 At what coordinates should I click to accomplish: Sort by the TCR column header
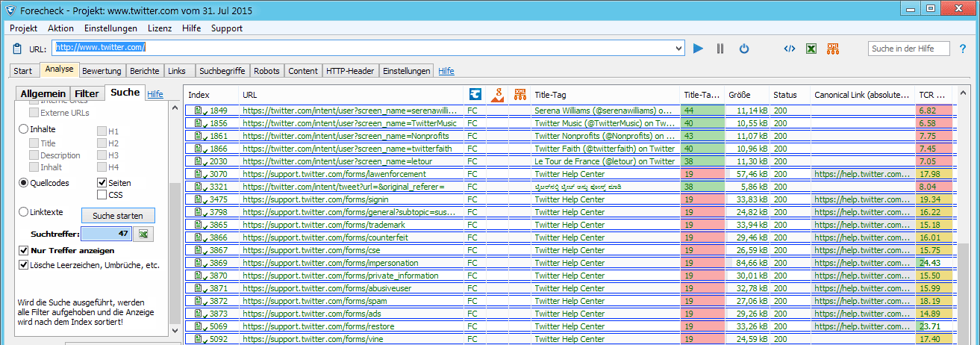[x=935, y=95]
